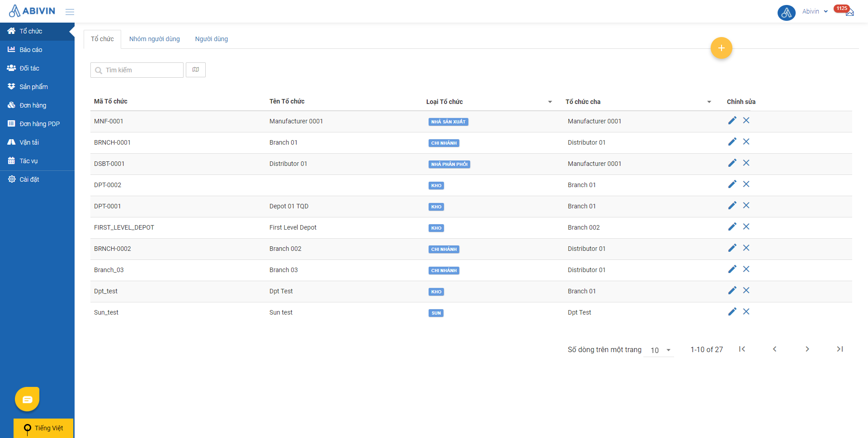Open Vận tải in the sidebar
This screenshot has width=868, height=438.
click(37, 142)
